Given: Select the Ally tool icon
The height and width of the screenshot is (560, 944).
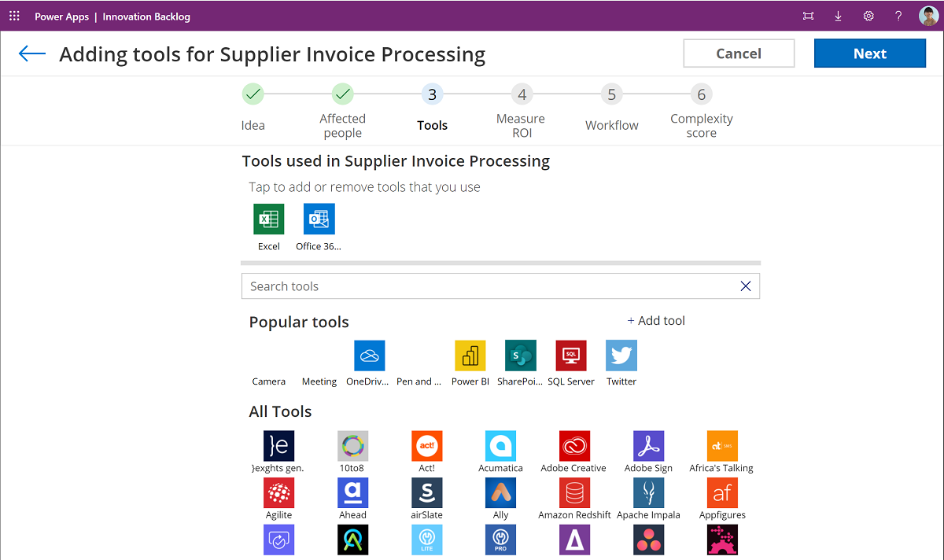Looking at the screenshot, I should [500, 493].
